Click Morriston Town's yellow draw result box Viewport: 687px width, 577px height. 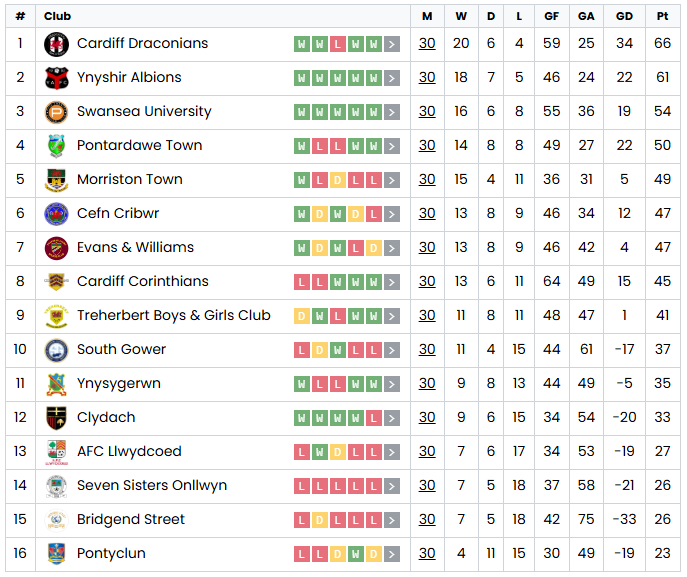click(x=338, y=180)
